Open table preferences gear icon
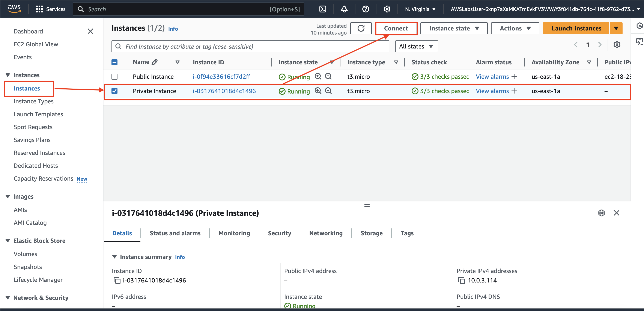 point(617,45)
